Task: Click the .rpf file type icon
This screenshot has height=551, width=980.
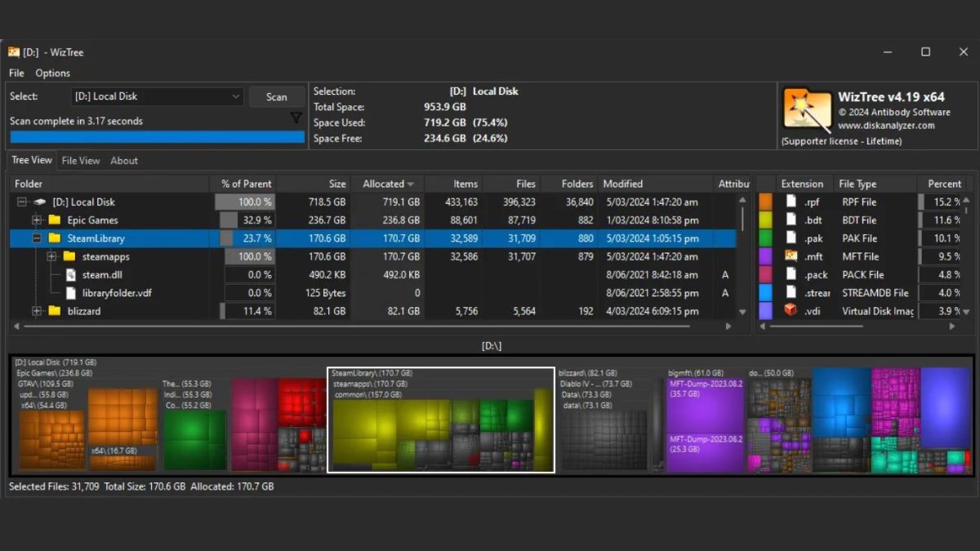Action: tap(791, 202)
